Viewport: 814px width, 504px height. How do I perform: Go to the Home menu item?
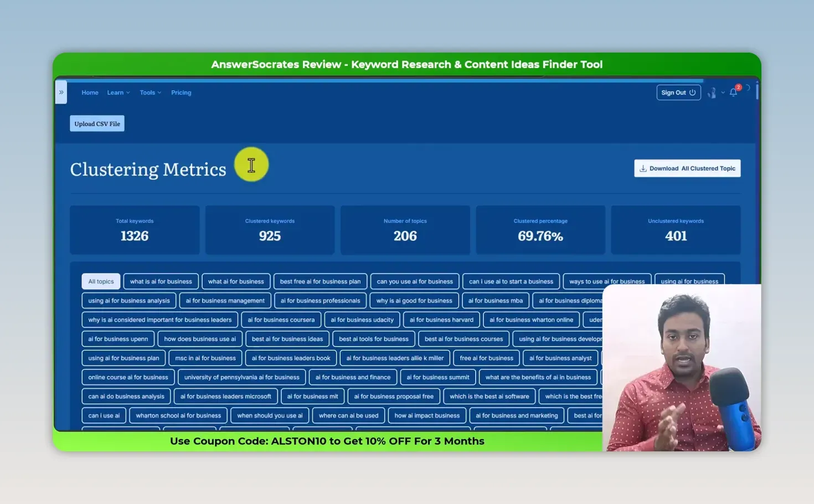pos(90,92)
